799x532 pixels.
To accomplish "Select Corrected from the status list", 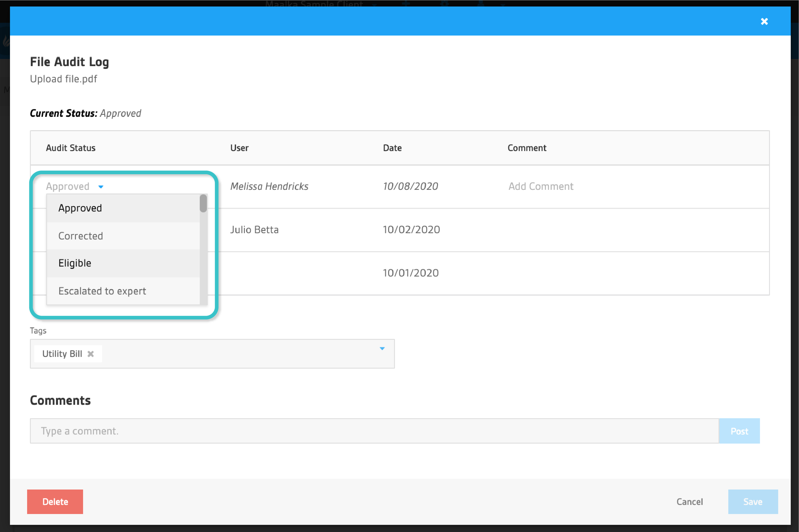I will tap(80, 236).
